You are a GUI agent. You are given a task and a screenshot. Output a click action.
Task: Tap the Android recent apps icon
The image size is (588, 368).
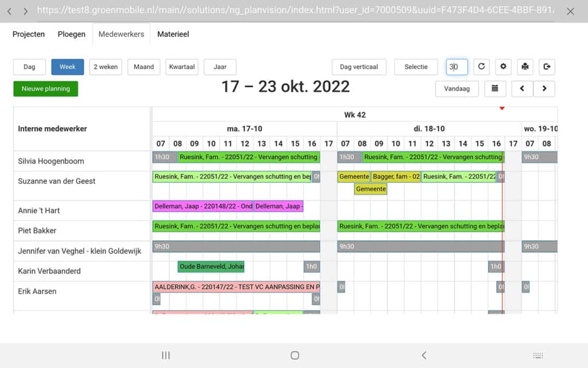click(166, 355)
